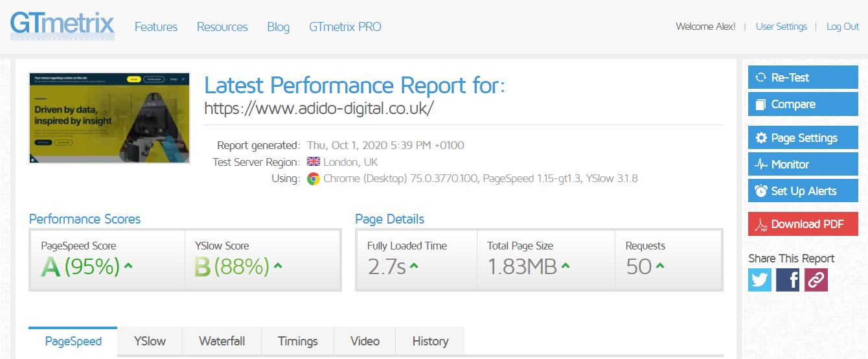
Task: Click Set Up Alerts button
Action: [x=803, y=191]
